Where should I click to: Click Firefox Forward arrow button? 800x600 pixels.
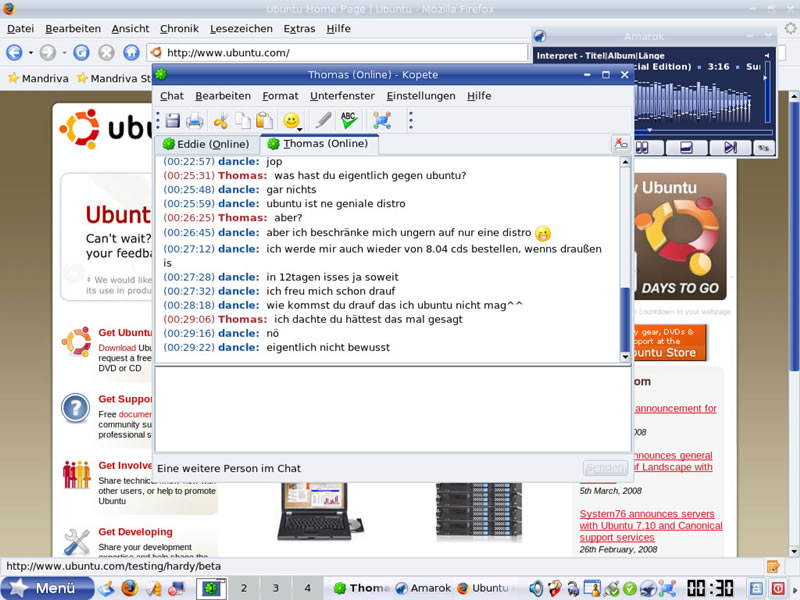(x=48, y=52)
